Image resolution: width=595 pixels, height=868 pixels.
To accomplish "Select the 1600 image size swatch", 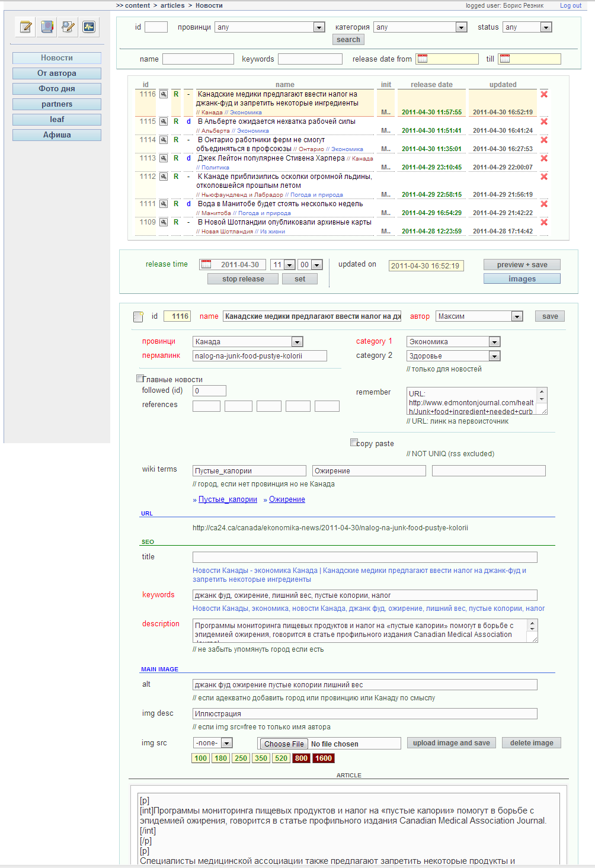I will click(324, 758).
